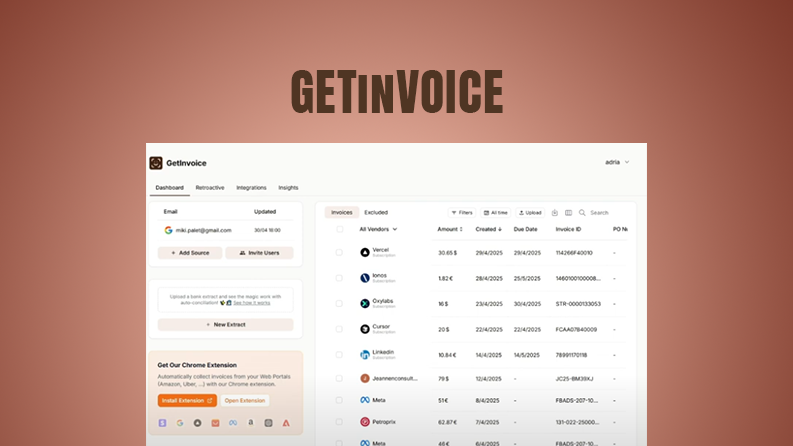This screenshot has height=446, width=793.
Task: Click the gray square icon in extension card
Action: point(269,423)
